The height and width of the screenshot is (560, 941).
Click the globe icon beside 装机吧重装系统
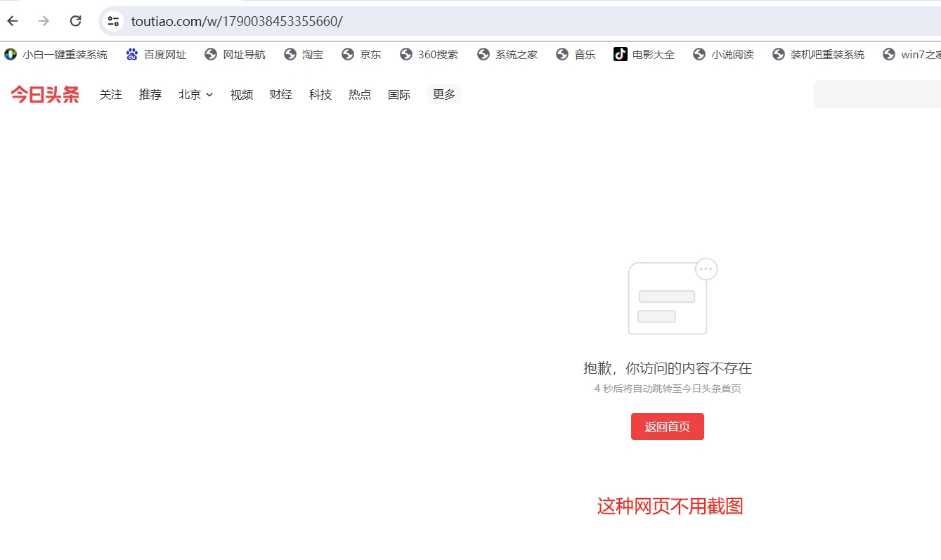click(x=779, y=54)
